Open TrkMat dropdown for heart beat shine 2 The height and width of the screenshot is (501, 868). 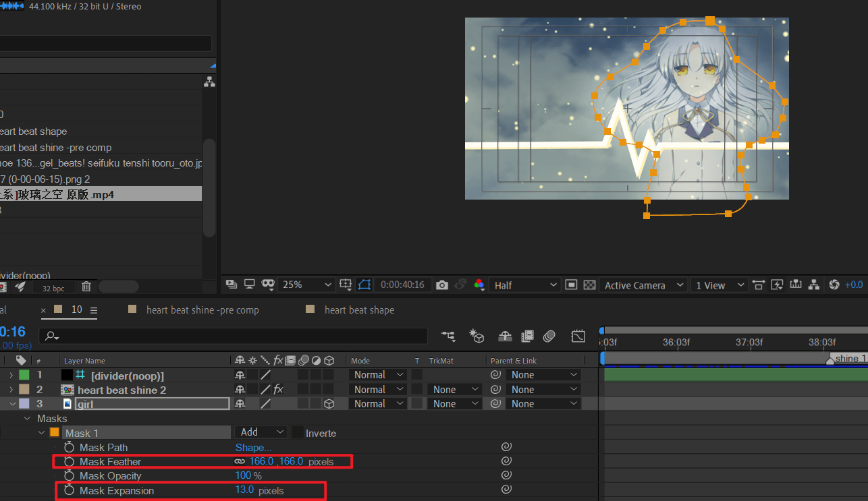[x=454, y=390]
